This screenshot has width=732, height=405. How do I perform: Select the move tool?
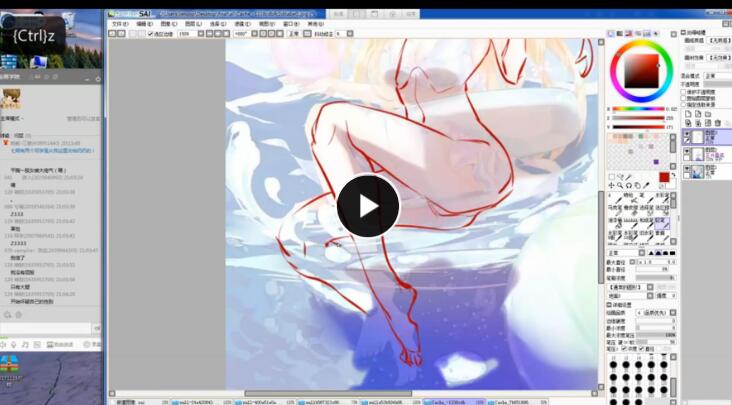[612, 186]
